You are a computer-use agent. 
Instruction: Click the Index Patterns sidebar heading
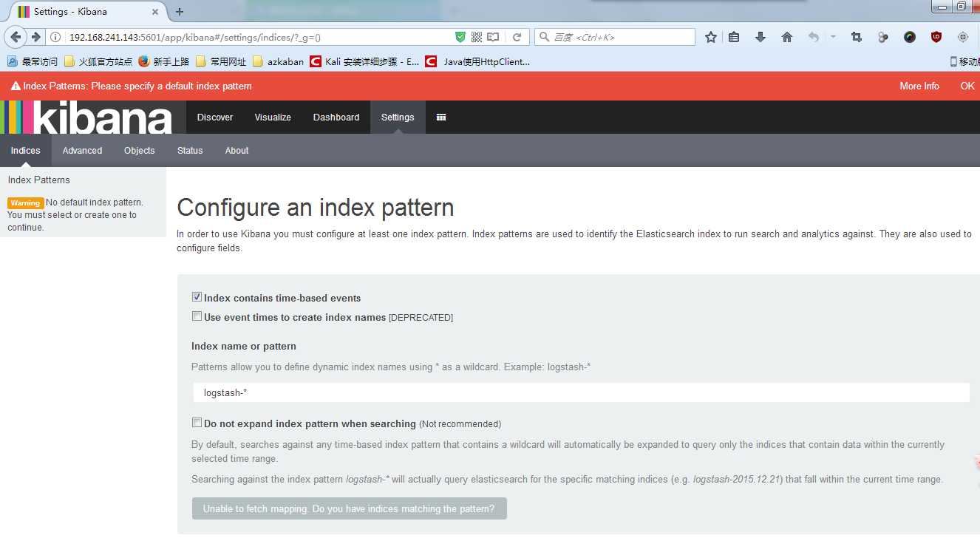(39, 180)
